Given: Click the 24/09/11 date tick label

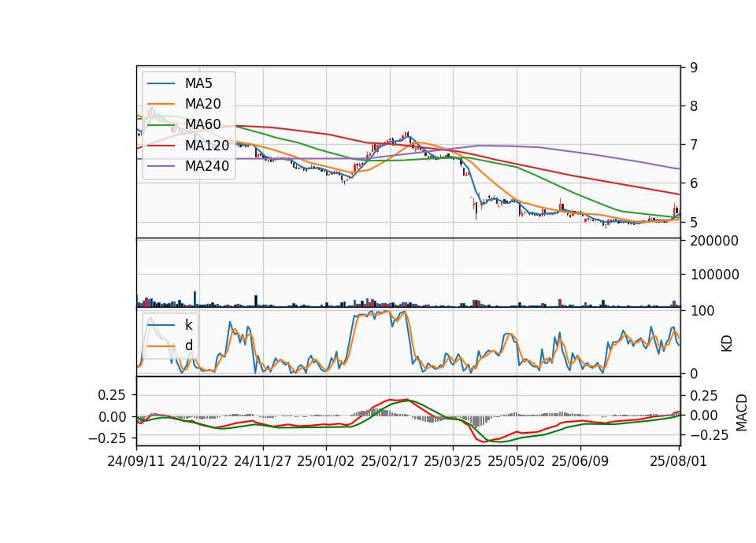Looking at the screenshot, I should [136, 461].
